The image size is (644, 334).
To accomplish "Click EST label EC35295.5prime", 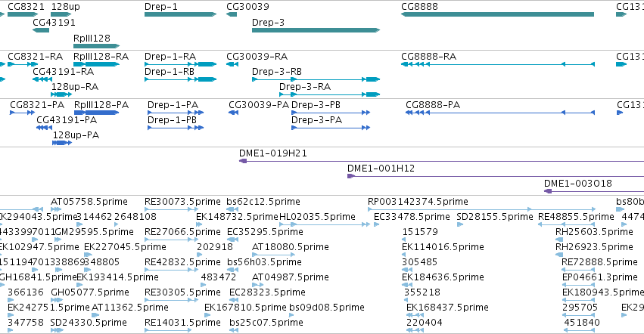I will coord(266,232).
